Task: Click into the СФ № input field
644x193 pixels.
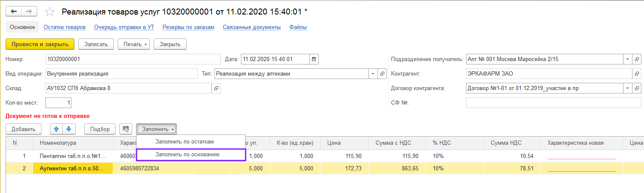Action: click(553, 103)
